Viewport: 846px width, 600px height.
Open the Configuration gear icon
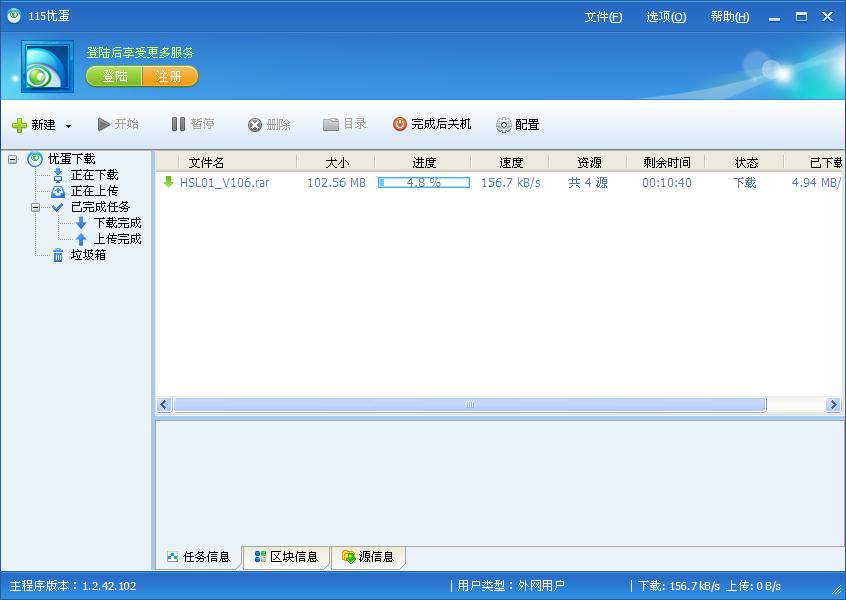point(504,125)
